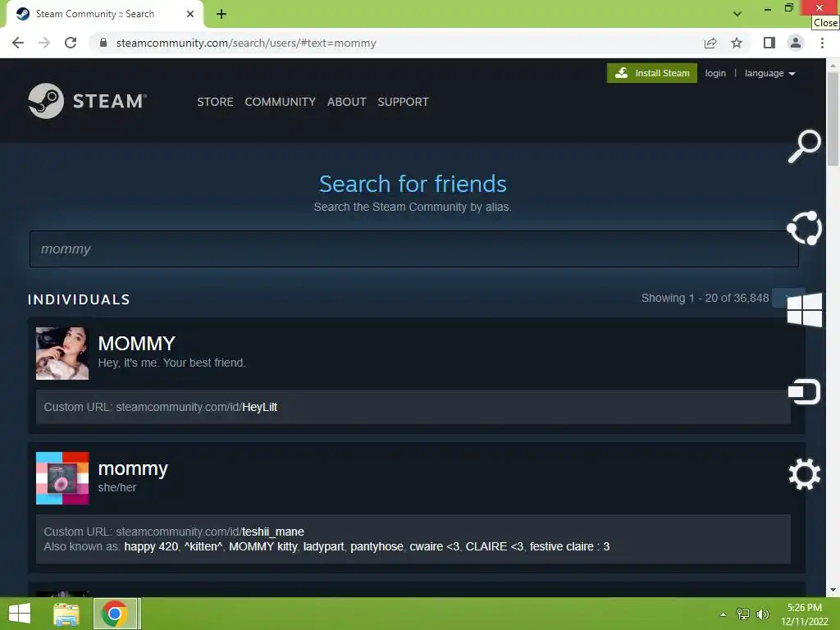This screenshot has width=840, height=630.
Task: Open the tab search chevron
Action: pyautogui.click(x=737, y=14)
